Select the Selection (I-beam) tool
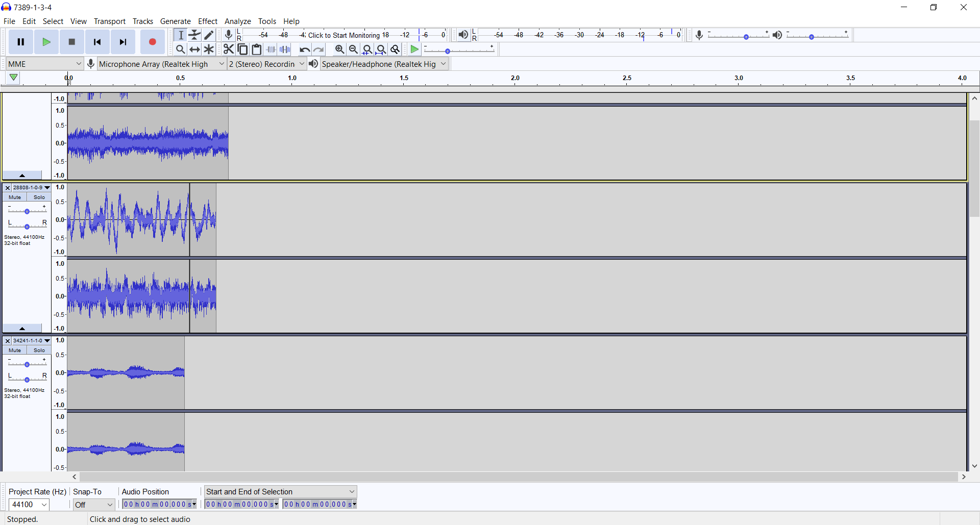Viewport: 980px width, 525px height. coord(181,35)
